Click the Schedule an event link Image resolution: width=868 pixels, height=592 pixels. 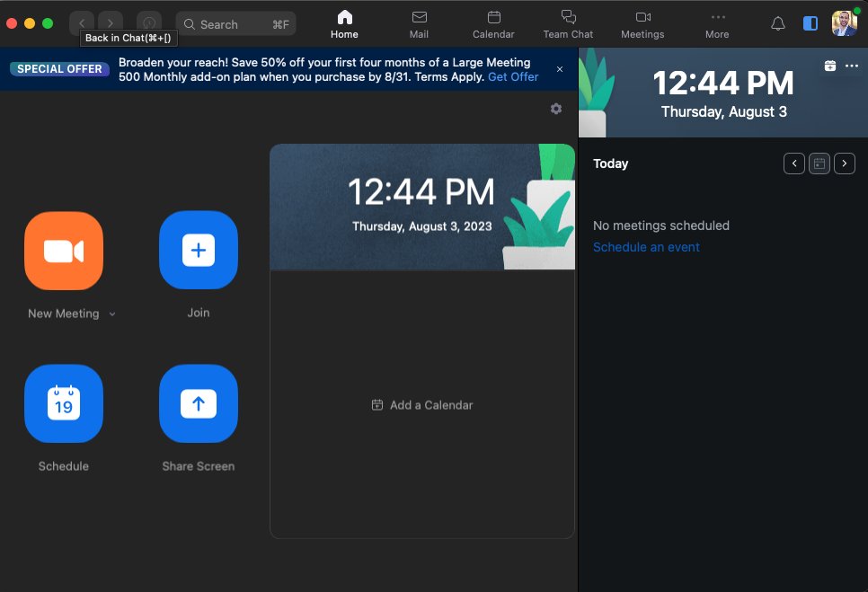tap(646, 247)
